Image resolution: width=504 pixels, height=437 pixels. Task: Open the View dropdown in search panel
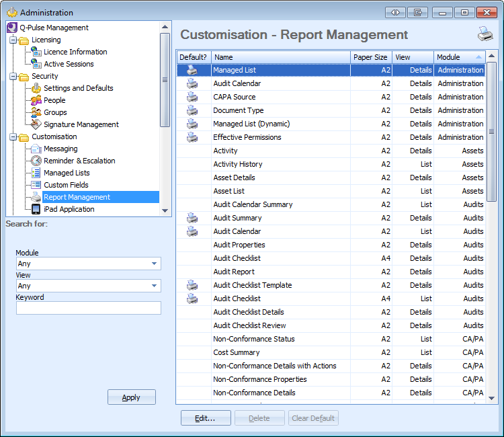(154, 286)
